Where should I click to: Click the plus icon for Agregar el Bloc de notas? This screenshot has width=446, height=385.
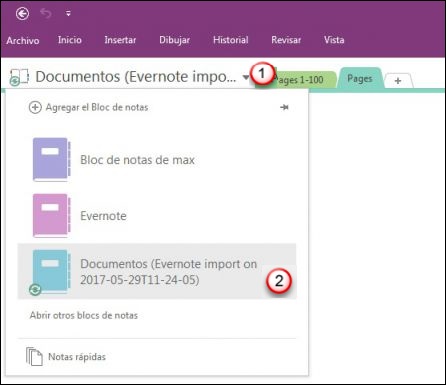point(35,107)
